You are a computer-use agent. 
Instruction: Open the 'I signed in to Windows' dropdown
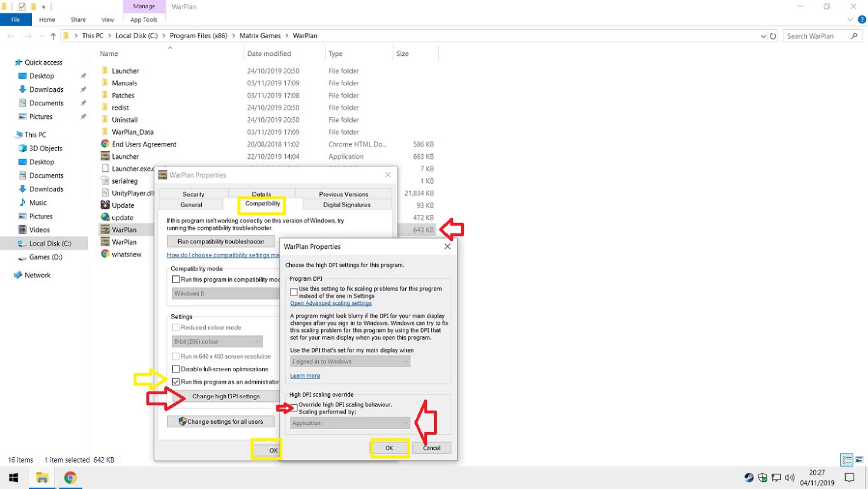[x=350, y=361]
